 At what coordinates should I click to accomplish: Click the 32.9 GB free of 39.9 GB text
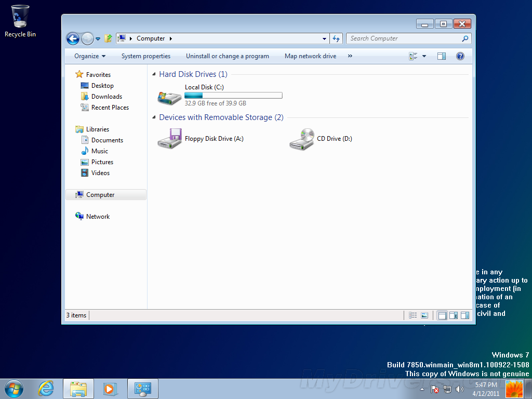point(216,103)
